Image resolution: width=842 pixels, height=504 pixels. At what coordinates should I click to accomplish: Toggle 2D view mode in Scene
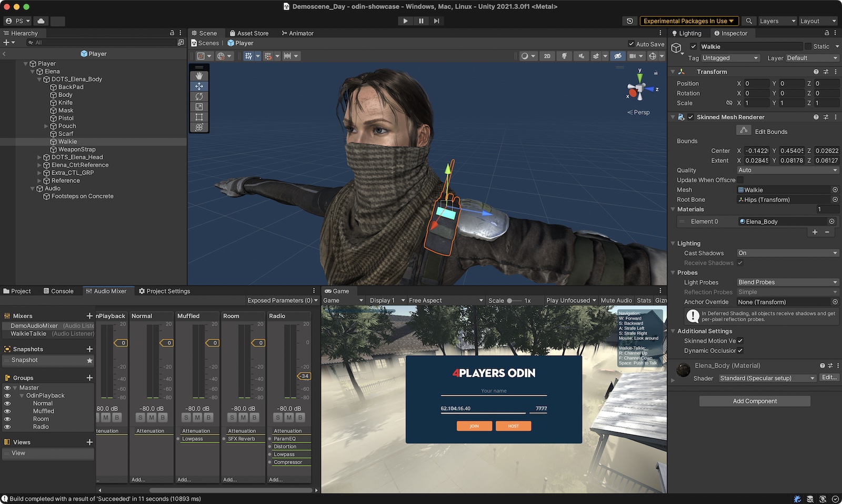click(547, 56)
